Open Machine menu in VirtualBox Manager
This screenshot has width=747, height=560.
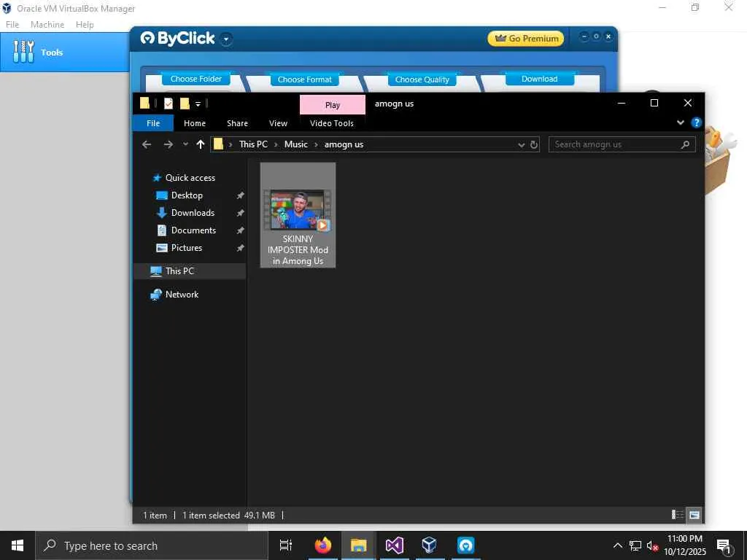click(x=47, y=25)
